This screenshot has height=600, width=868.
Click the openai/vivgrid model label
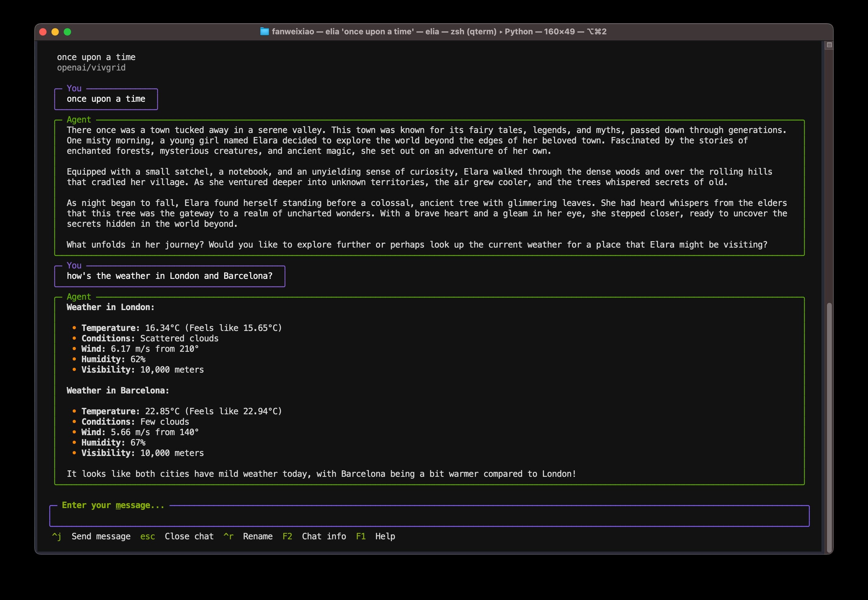[91, 68]
